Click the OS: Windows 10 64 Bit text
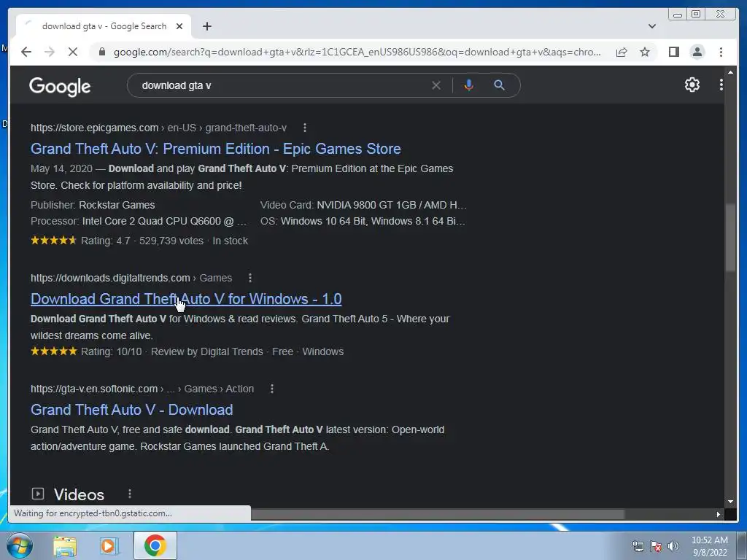Image resolution: width=747 pixels, height=560 pixels. click(x=363, y=221)
